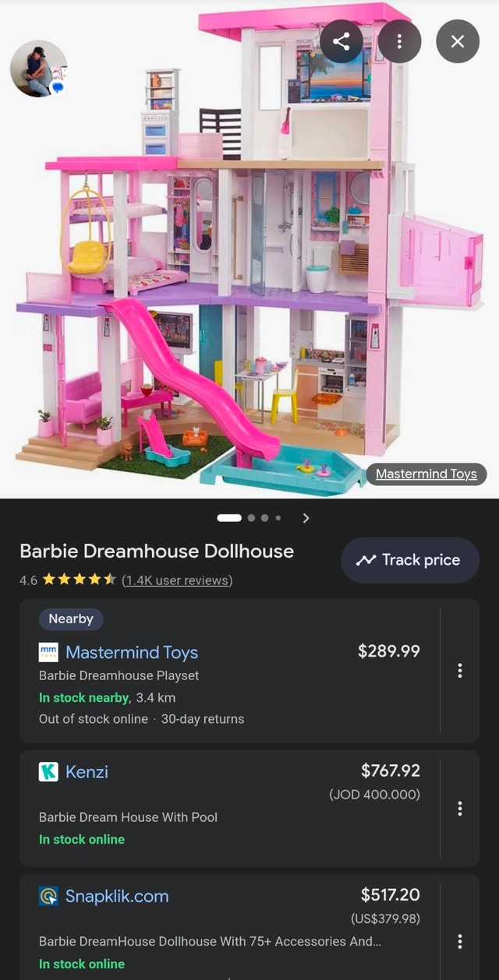Select the Nearby filter chip

coord(71,619)
